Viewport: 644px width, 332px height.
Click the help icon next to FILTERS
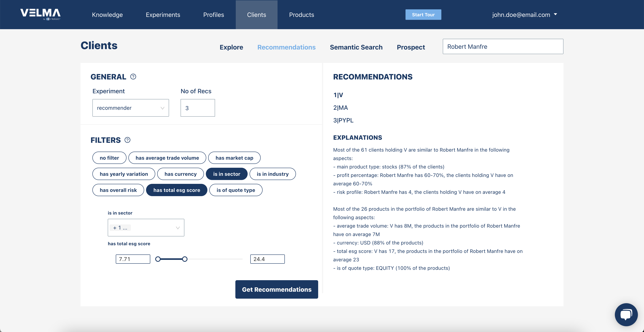pos(127,140)
